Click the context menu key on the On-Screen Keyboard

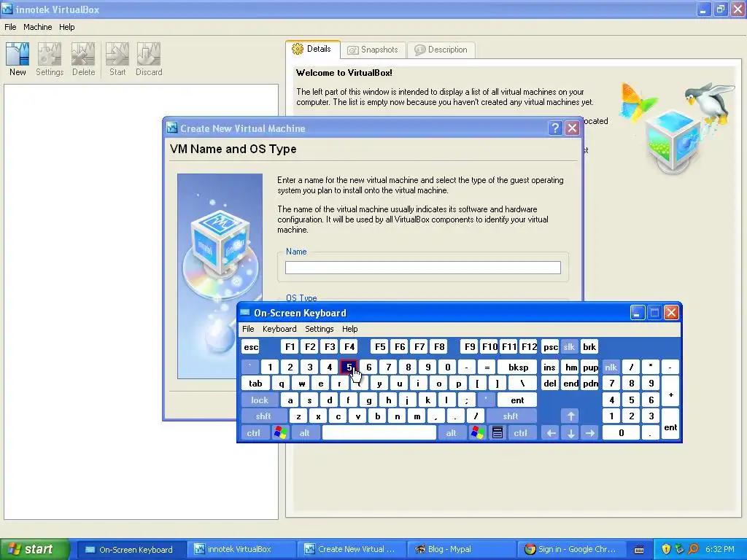[498, 433]
